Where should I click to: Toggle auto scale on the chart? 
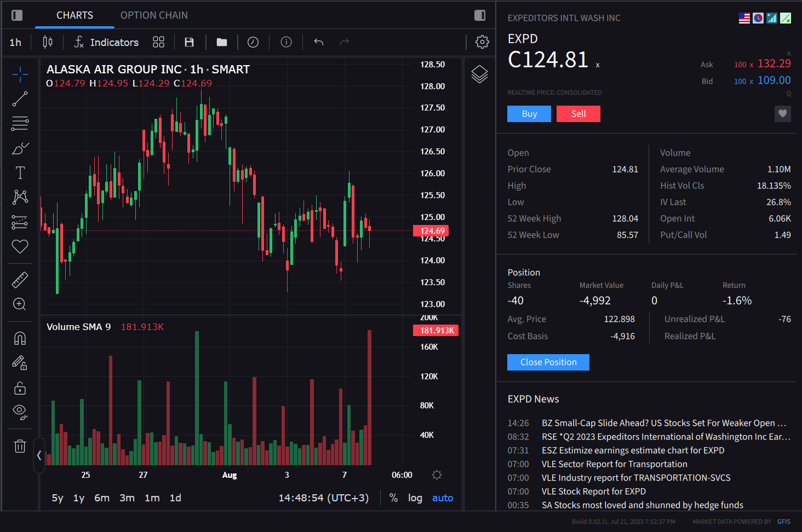[442, 498]
